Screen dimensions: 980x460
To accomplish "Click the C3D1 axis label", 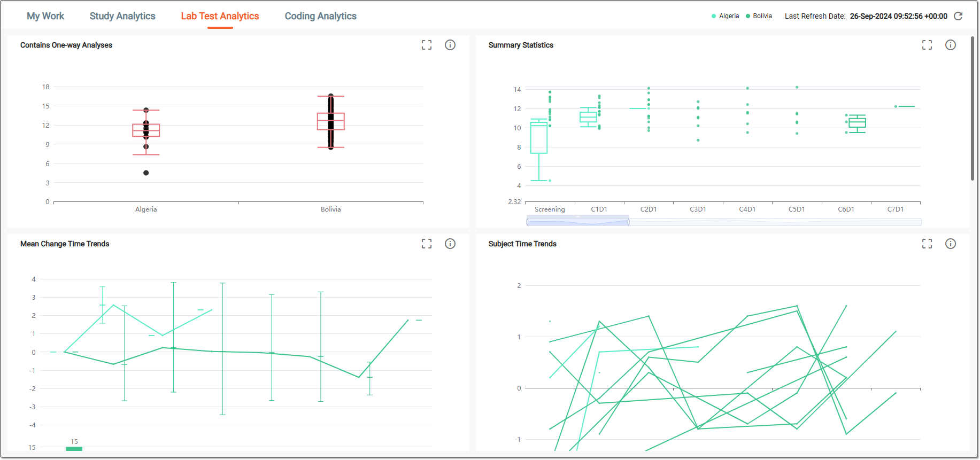I will click(698, 209).
